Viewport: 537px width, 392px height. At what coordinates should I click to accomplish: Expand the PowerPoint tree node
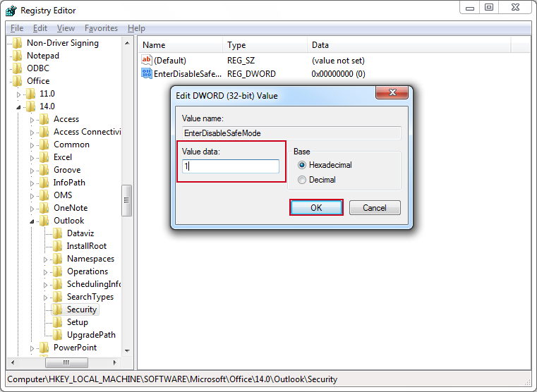[x=32, y=348]
